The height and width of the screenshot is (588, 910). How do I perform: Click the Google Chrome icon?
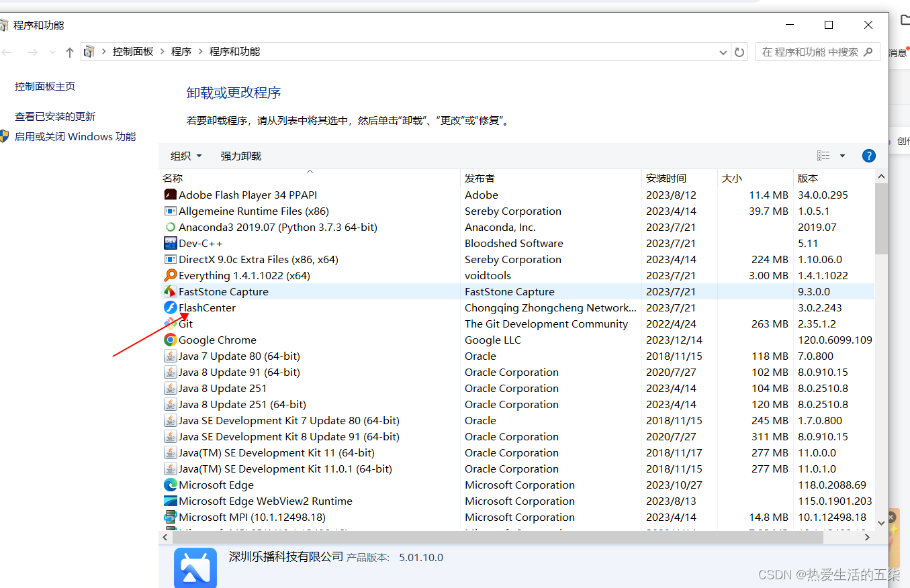[171, 340]
